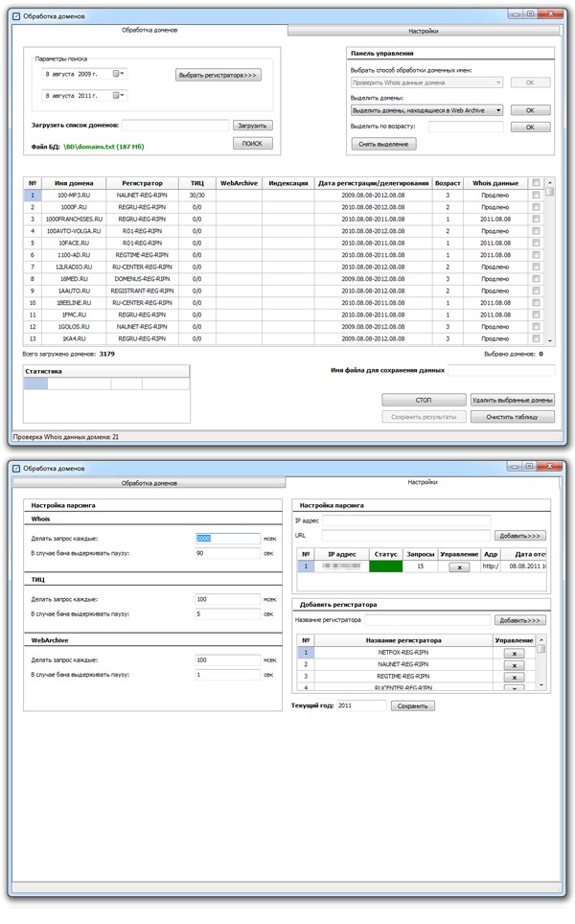575x924 pixels.
Task: Click Добавить>>> button next to URL
Action: click(519, 536)
